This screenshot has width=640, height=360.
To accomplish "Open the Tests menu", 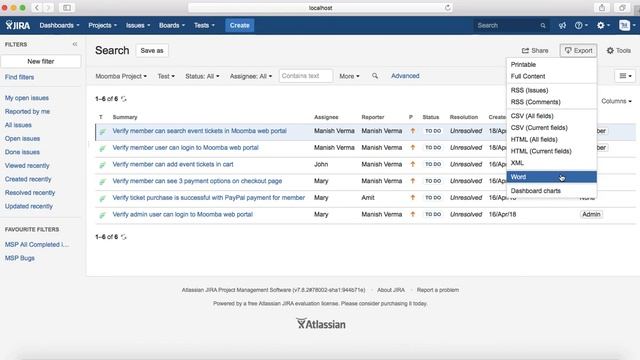I will [204, 25].
